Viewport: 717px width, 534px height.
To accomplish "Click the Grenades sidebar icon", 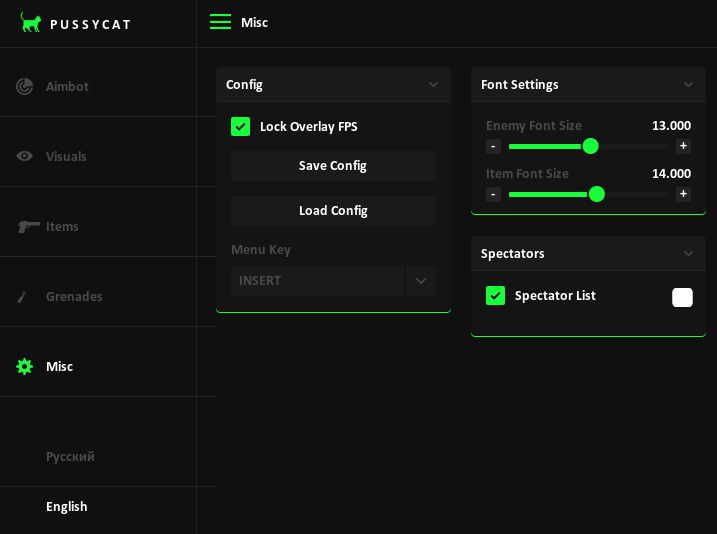I will coord(22,297).
